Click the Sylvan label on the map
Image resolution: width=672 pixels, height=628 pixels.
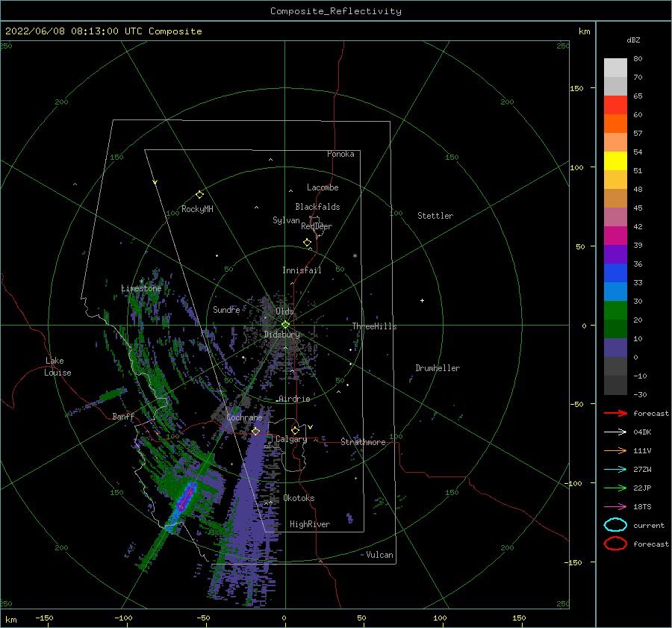[286, 220]
